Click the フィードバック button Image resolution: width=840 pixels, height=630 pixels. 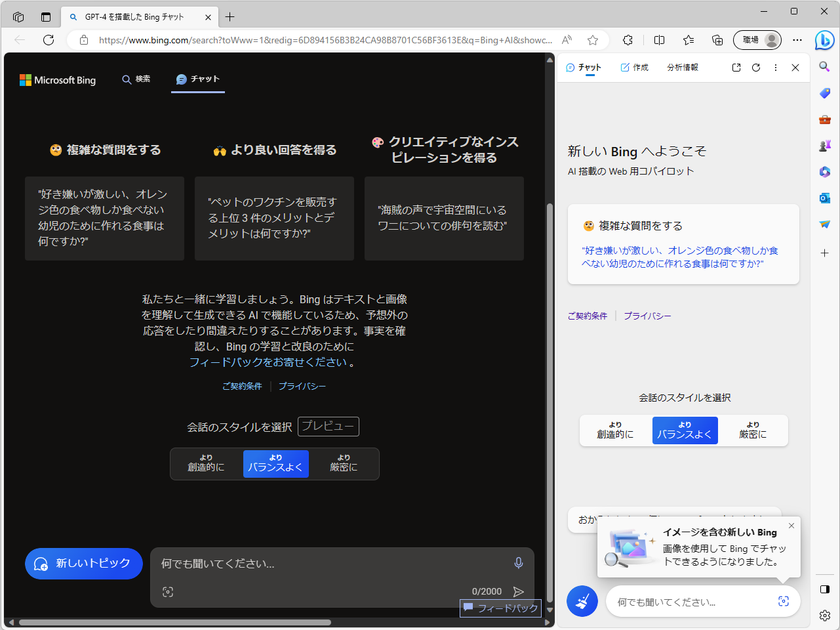point(500,608)
